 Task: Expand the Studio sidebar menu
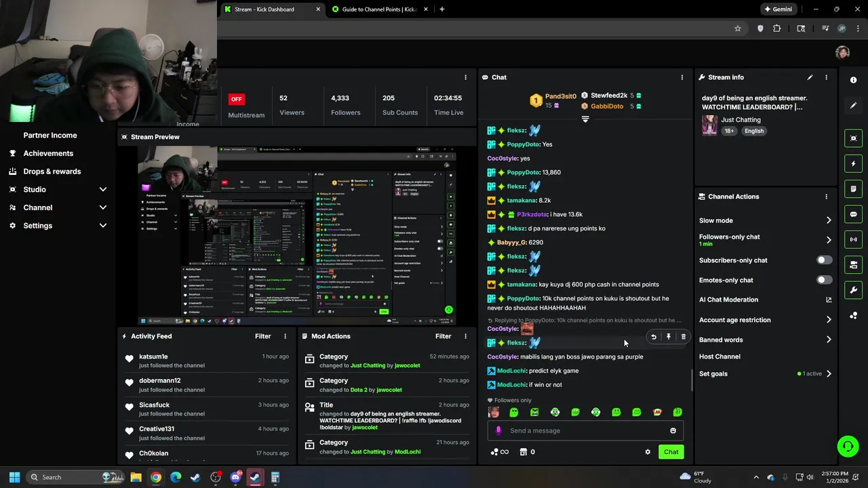tap(103, 190)
